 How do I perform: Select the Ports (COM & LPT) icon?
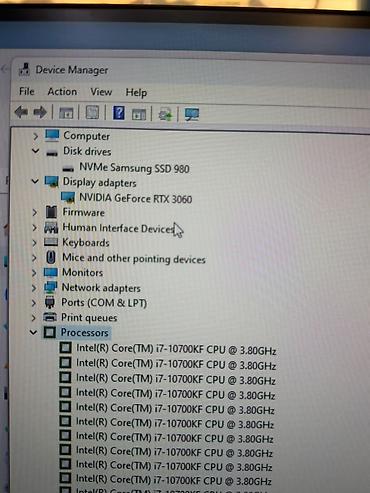point(50,302)
